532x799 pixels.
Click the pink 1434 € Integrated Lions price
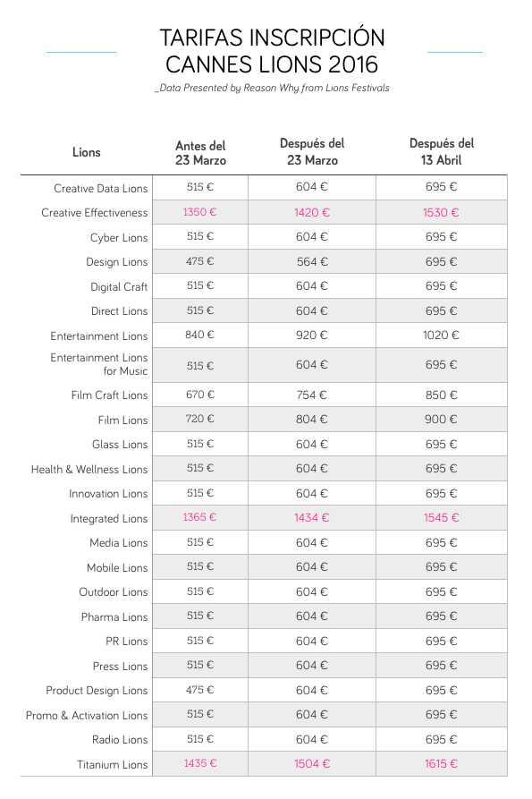click(311, 518)
